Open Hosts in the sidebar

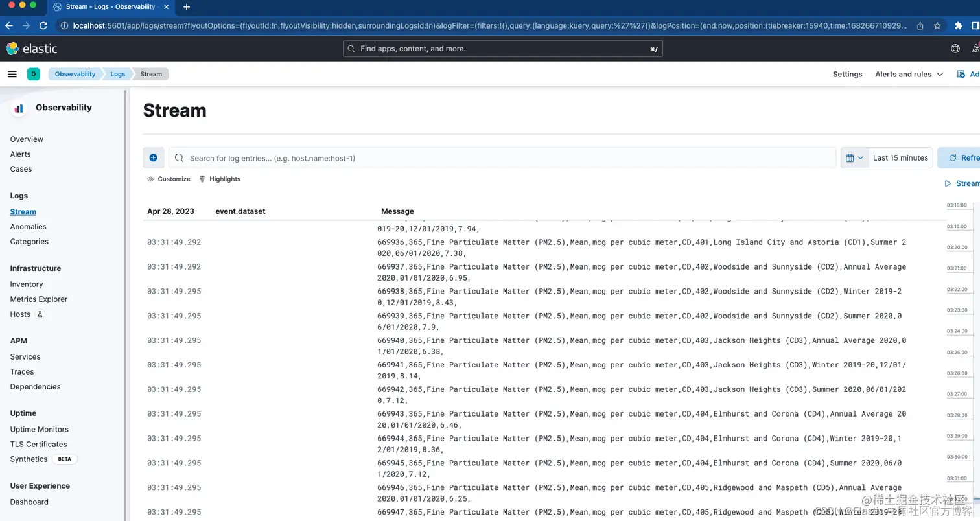20,314
